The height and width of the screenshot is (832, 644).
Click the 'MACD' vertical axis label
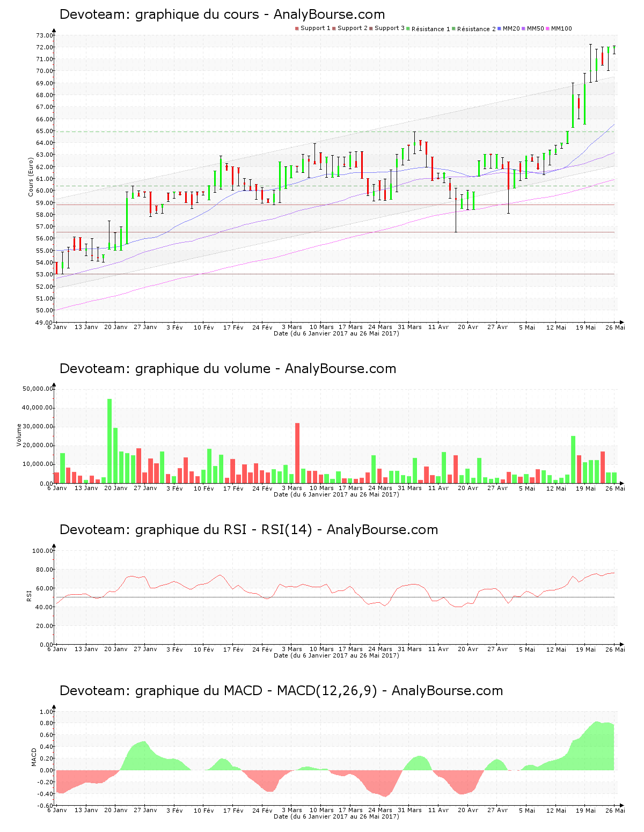[34, 757]
